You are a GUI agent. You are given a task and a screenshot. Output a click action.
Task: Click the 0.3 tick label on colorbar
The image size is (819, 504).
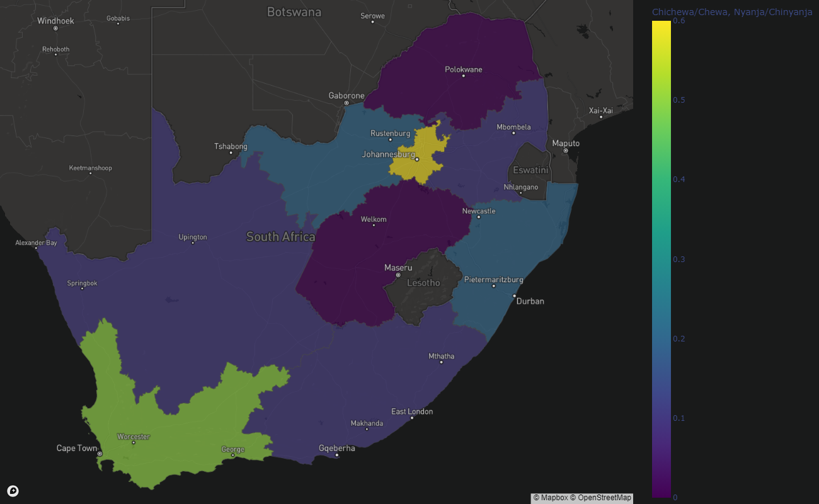coord(679,259)
